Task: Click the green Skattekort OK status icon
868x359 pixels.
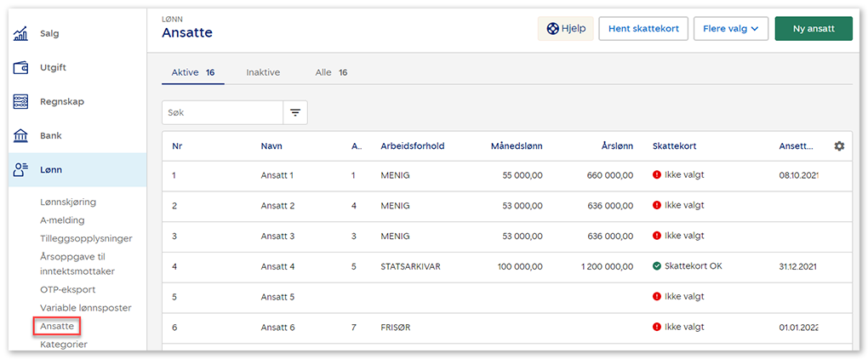Action: coord(657,266)
